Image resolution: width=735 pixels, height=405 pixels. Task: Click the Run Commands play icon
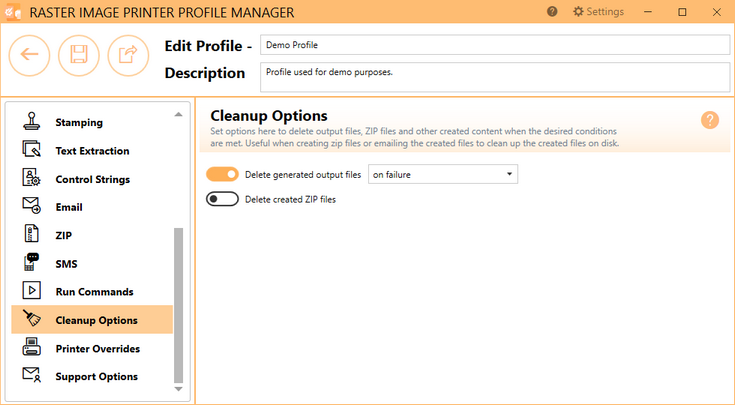(x=31, y=291)
